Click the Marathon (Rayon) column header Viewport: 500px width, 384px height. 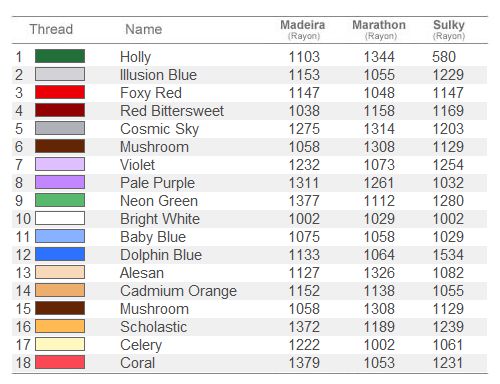pyautogui.click(x=379, y=30)
